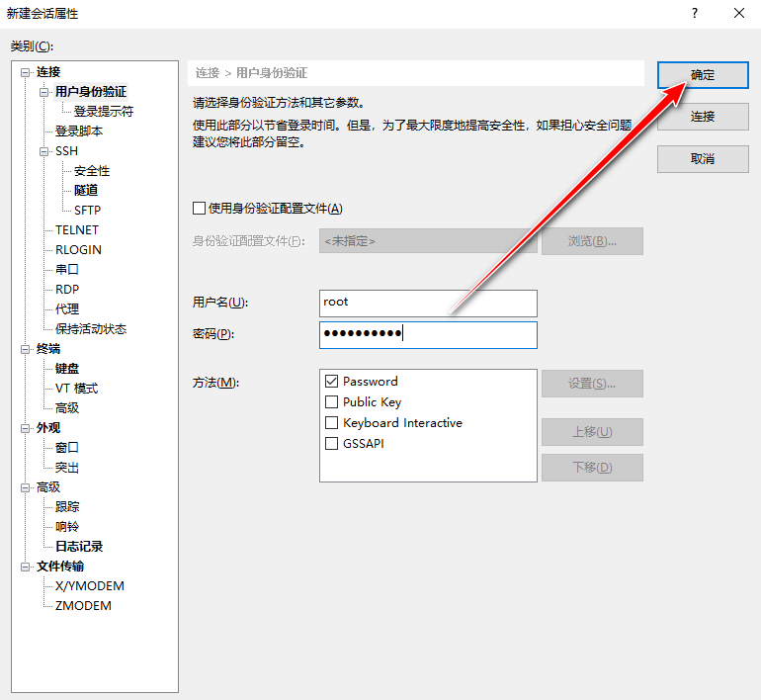The image size is (761, 700).
Task: Select 安全性 under SSH
Action: (92, 171)
